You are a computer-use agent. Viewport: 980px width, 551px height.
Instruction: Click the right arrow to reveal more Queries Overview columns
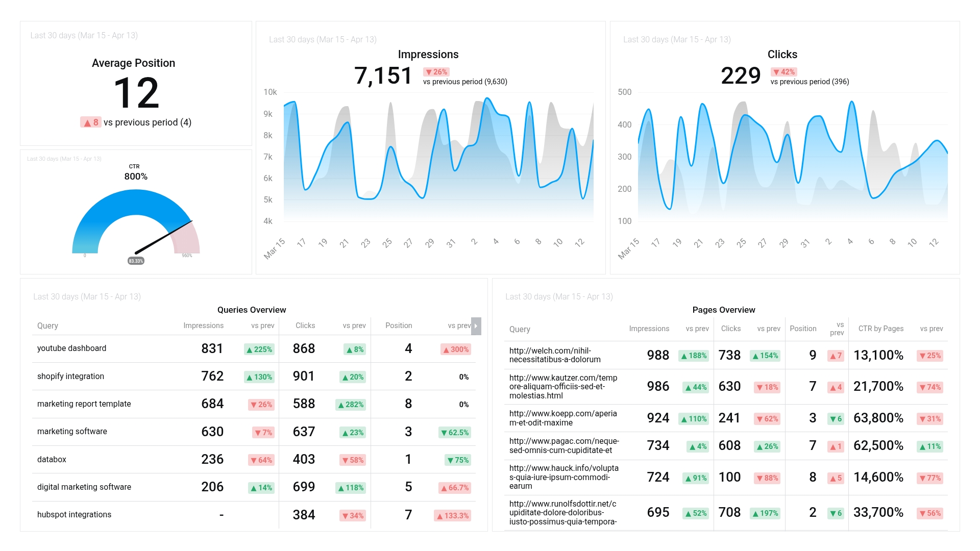[475, 325]
